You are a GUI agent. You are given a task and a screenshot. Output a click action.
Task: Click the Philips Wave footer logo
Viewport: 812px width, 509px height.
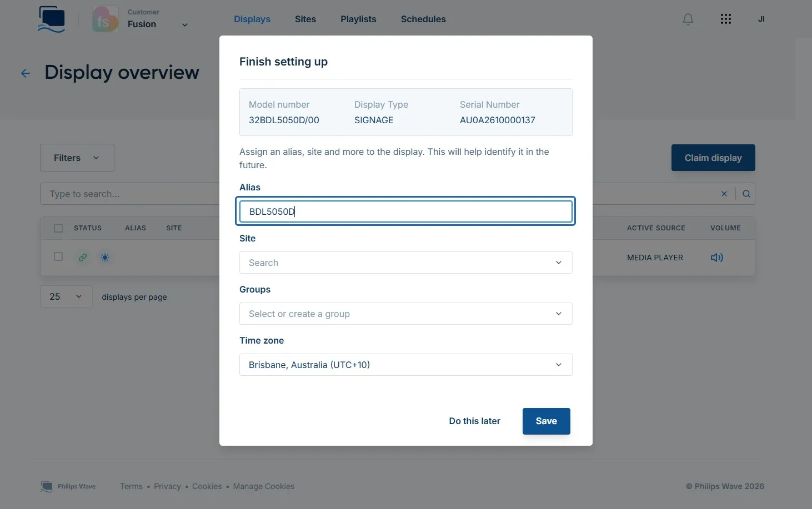point(68,486)
